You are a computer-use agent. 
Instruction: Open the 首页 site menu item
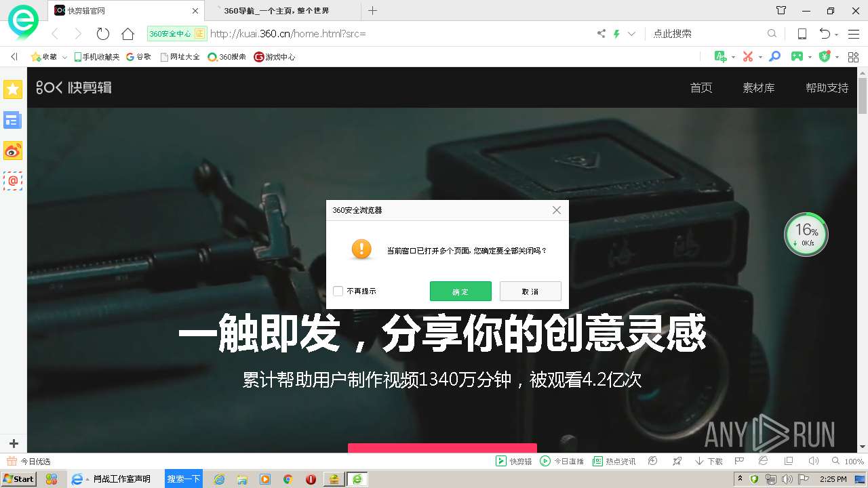701,87
